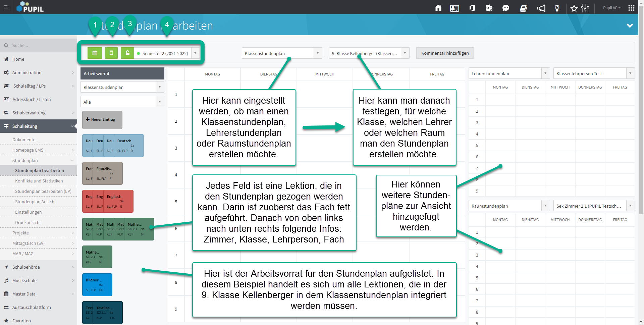Image resolution: width=644 pixels, height=325 pixels.
Task: Select the wide red Englisch lesson block
Action: 119,201
